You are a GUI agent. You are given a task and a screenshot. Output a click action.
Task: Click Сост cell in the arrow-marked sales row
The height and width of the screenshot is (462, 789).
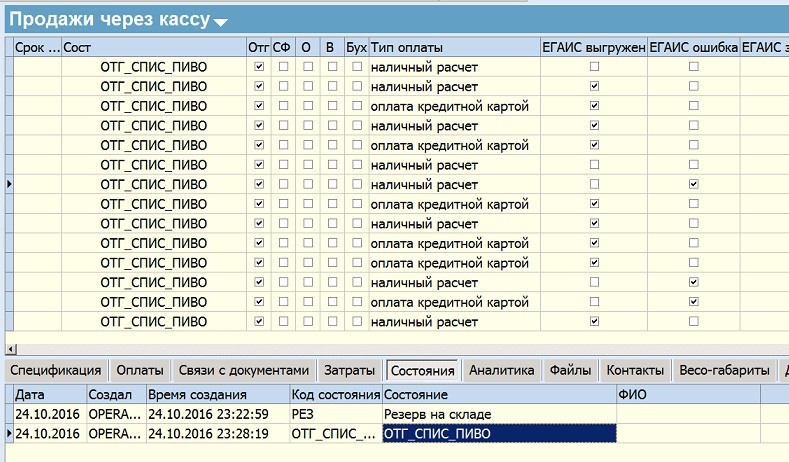154,185
